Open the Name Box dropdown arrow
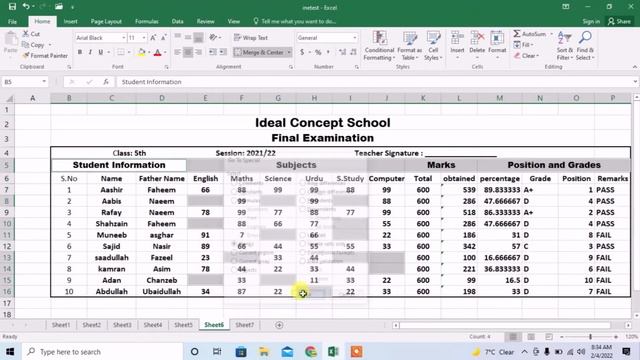This screenshot has width=640, height=360. (44, 82)
